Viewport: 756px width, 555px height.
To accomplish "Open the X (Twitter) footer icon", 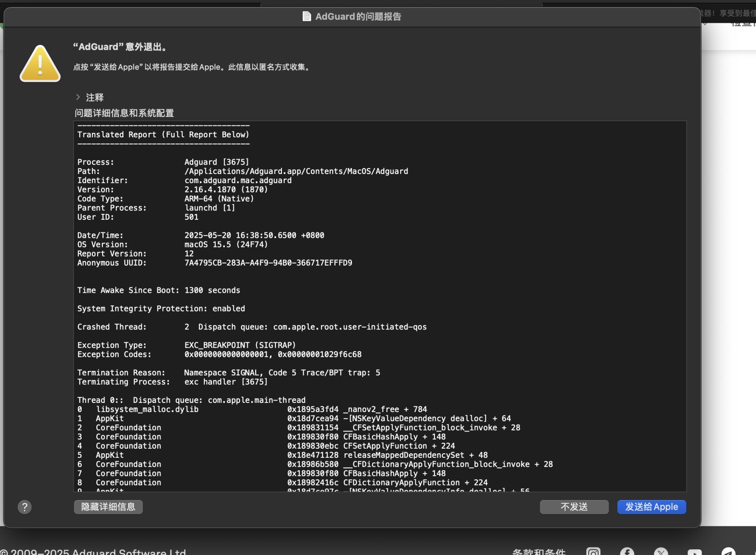I will (661, 552).
